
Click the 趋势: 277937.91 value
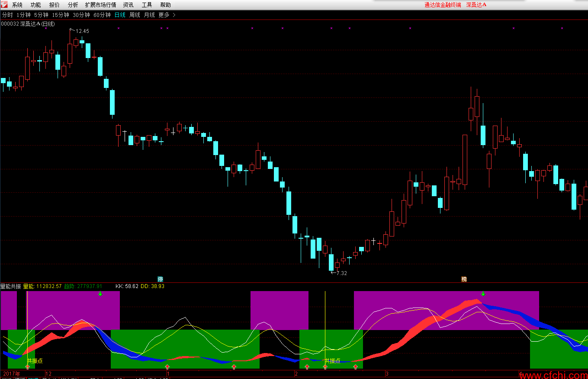tap(83, 286)
